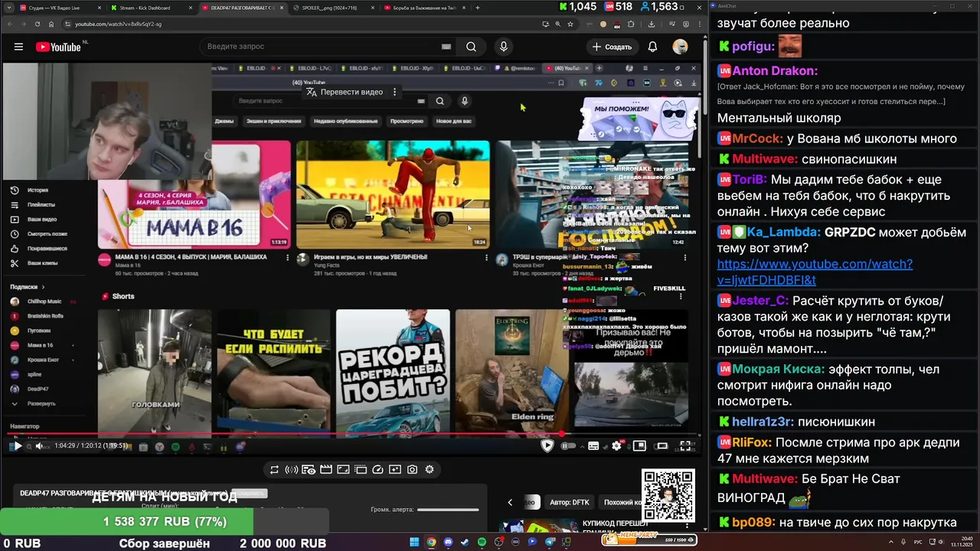Open the YouTube account avatar menu
The height and width of the screenshot is (551, 980).
tap(680, 47)
